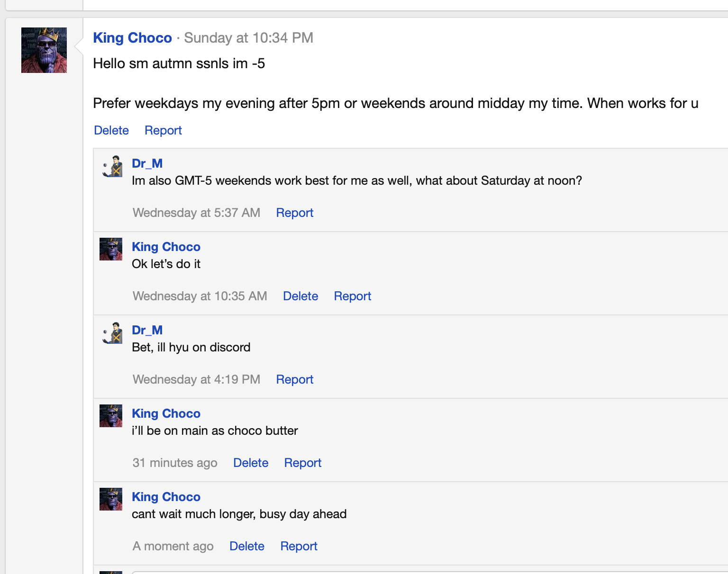Report the comment posted 31 minutes ago
Screen dimensions: 728x574
[x=302, y=463]
